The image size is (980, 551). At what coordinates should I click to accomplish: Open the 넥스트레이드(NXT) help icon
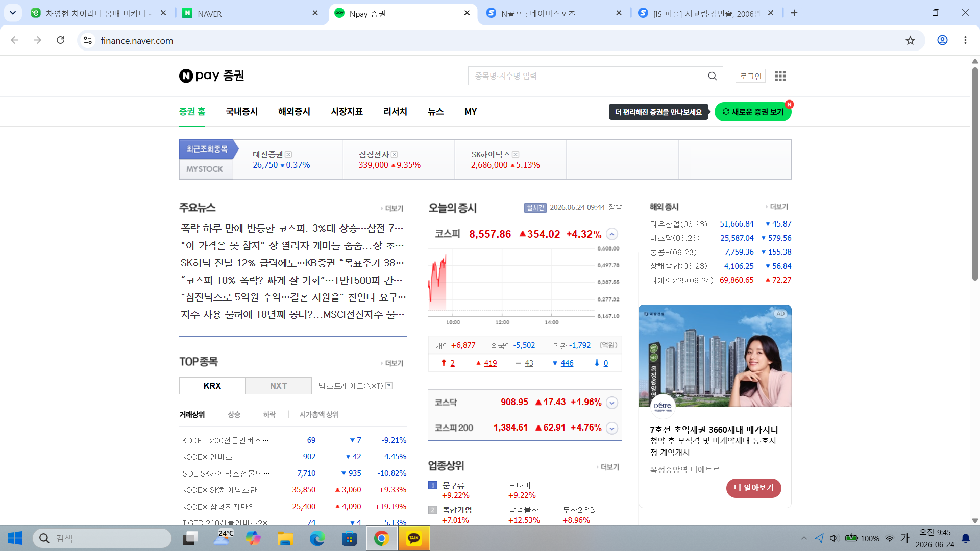[x=389, y=386]
